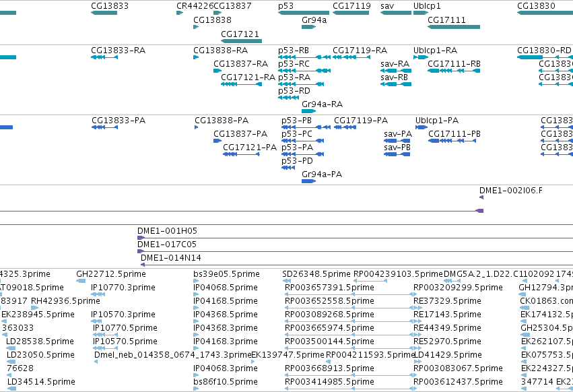Click the Gr94a-RA transcript label
The height and width of the screenshot is (392, 573).
click(x=323, y=104)
